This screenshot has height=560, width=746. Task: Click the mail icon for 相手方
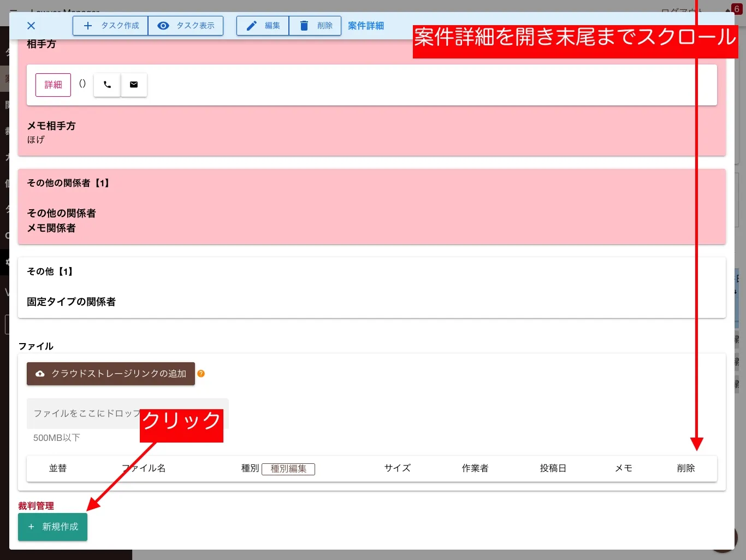pyautogui.click(x=134, y=85)
